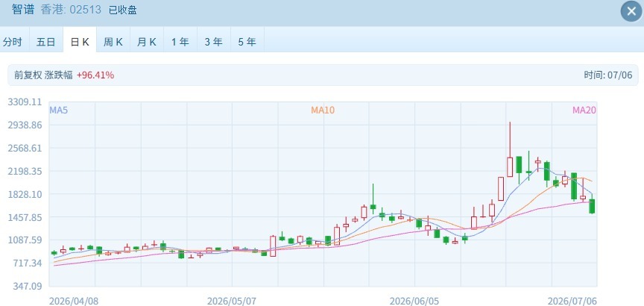The height and width of the screenshot is (306, 644).
Task: Click the 2026/07/06 date axis label
Action: coord(572,301)
